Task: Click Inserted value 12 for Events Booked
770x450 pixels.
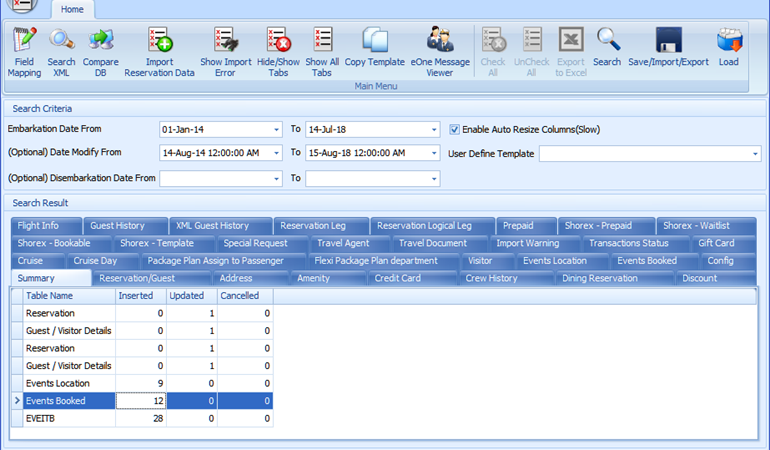Action: 141,401
